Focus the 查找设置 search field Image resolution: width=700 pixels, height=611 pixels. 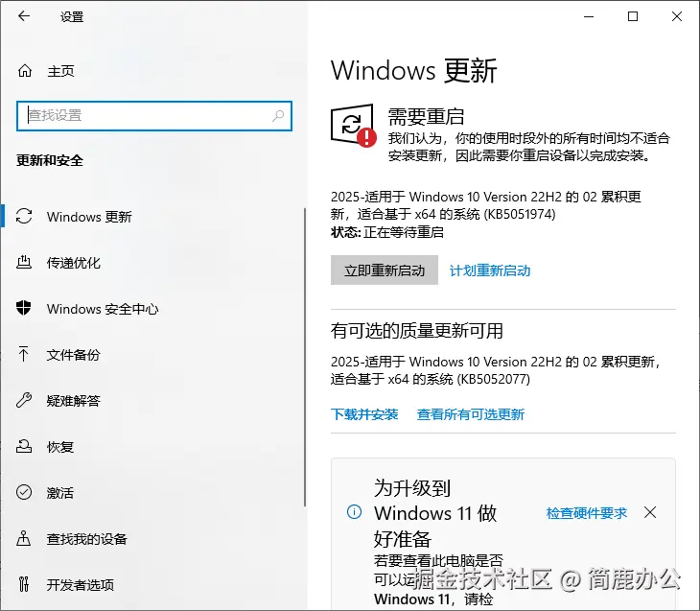point(154,116)
